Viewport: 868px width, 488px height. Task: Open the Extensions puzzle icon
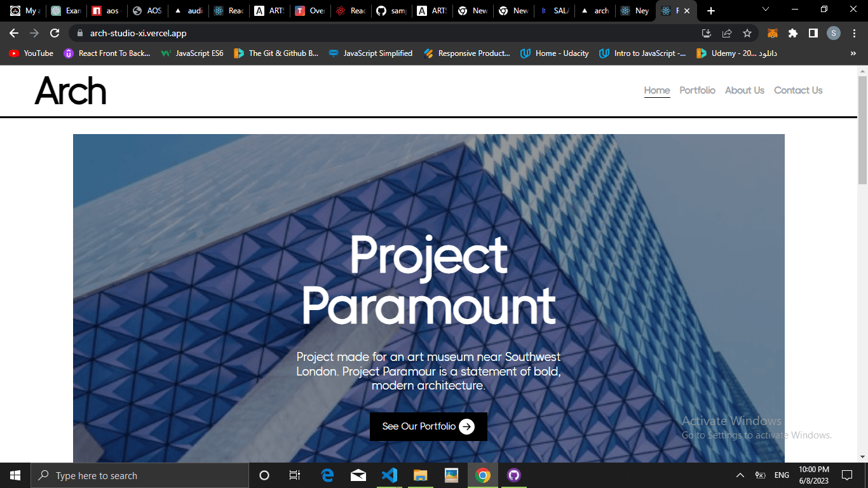coord(792,33)
